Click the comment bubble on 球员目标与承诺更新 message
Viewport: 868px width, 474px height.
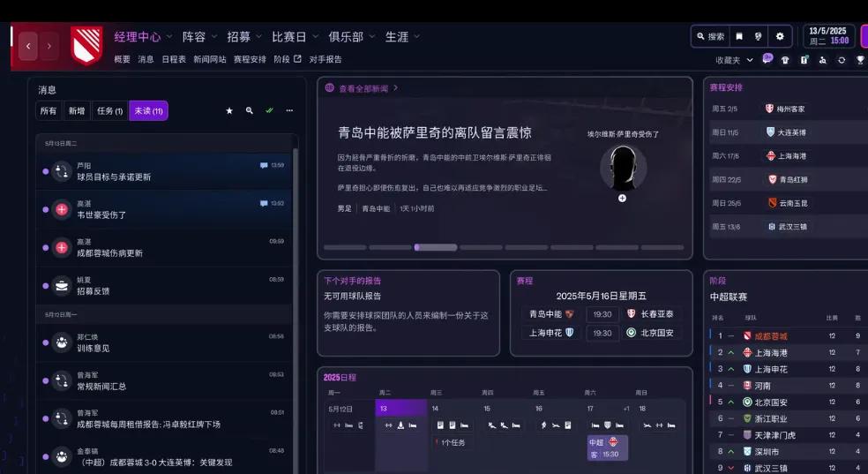(x=264, y=165)
